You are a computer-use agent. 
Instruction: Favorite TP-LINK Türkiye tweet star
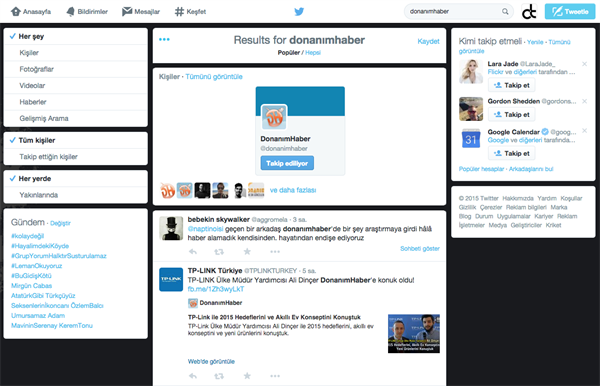click(x=247, y=376)
